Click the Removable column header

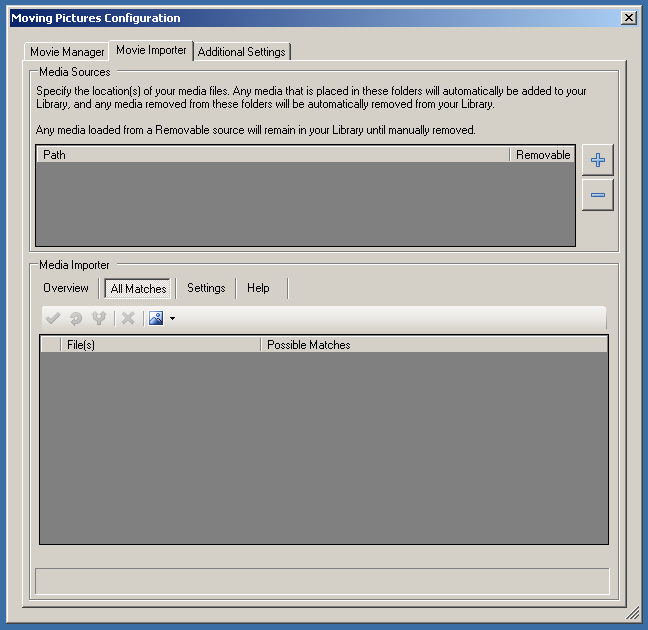(542, 155)
